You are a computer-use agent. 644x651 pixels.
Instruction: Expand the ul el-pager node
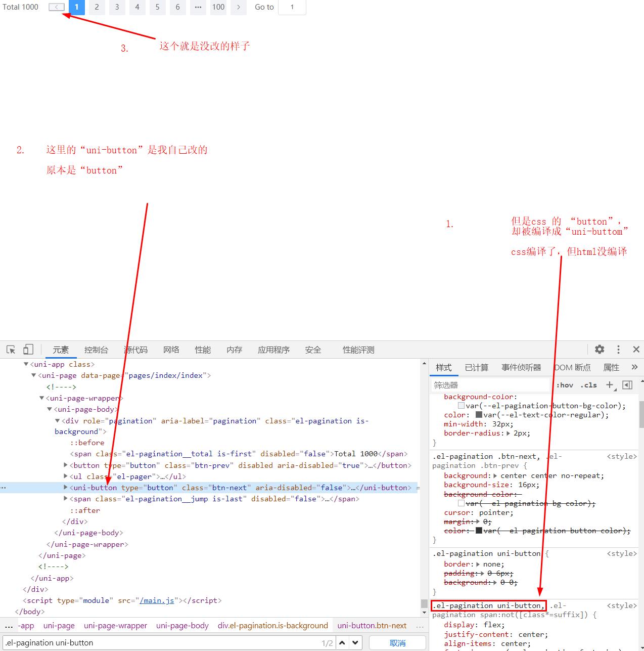click(x=66, y=476)
